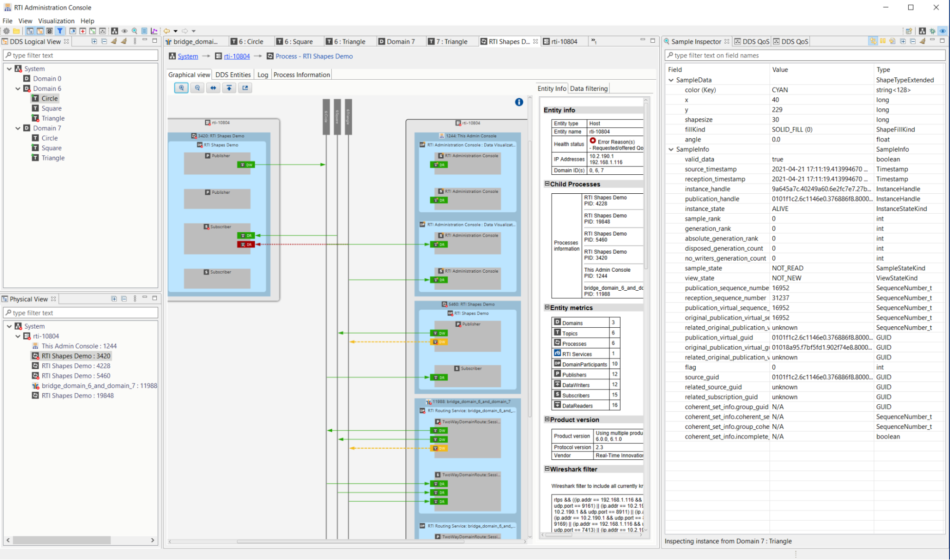The height and width of the screenshot is (560, 950).
Task: Collapse the Domain 6 tree node
Action: (x=18, y=88)
